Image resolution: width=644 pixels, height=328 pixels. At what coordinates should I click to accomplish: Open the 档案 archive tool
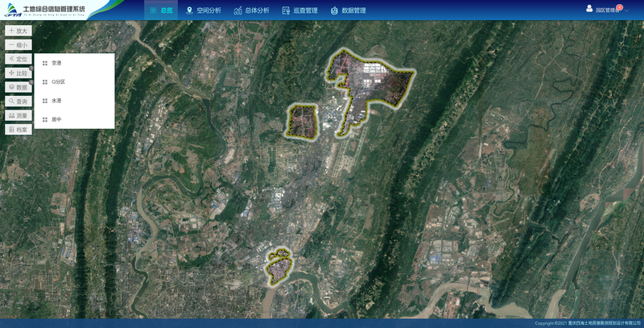(18, 130)
